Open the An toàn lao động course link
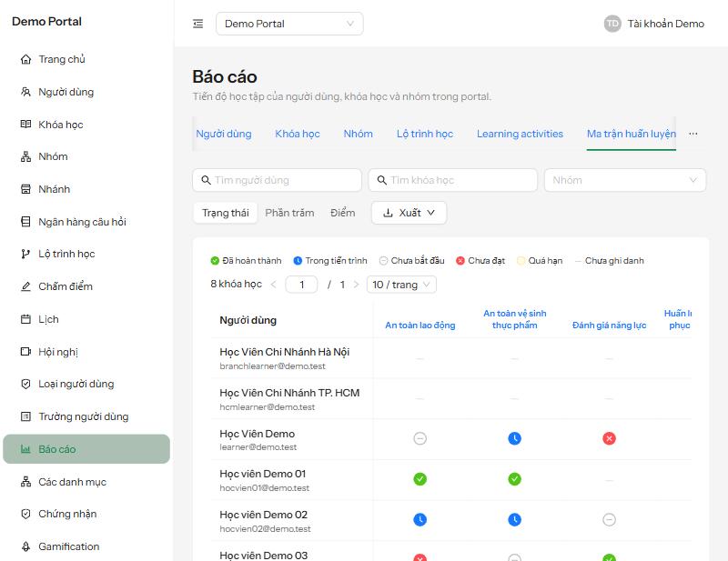Image resolution: width=728 pixels, height=561 pixels. tap(420, 326)
